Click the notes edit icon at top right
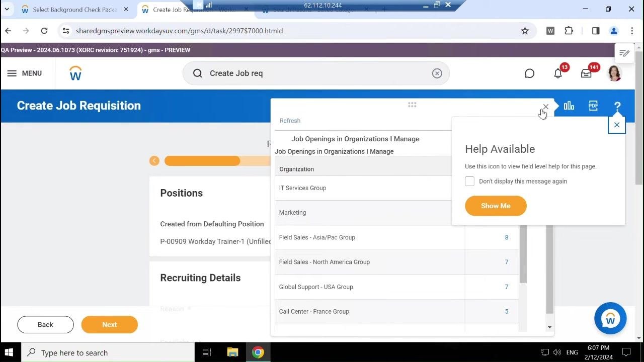 624,53
